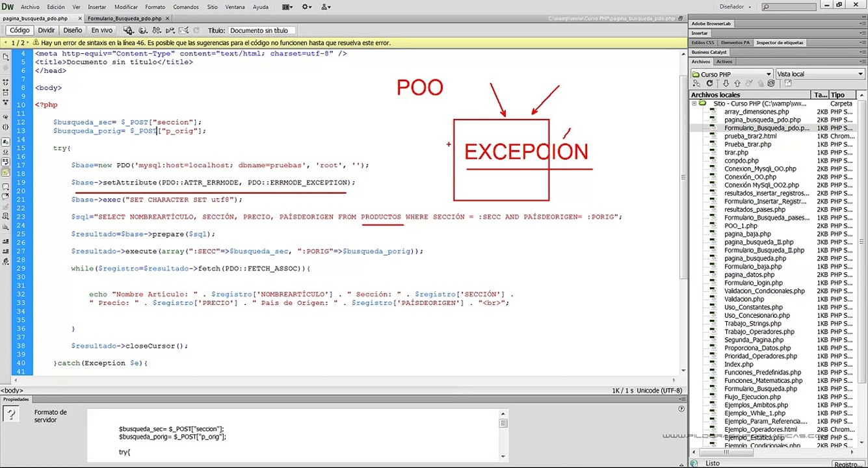Click the Dividir view button

click(46, 30)
